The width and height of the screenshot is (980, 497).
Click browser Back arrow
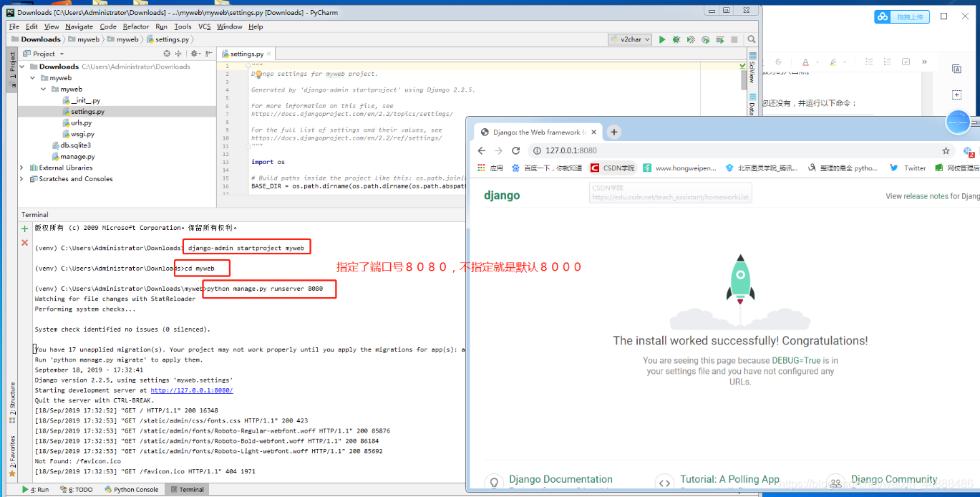(x=481, y=150)
